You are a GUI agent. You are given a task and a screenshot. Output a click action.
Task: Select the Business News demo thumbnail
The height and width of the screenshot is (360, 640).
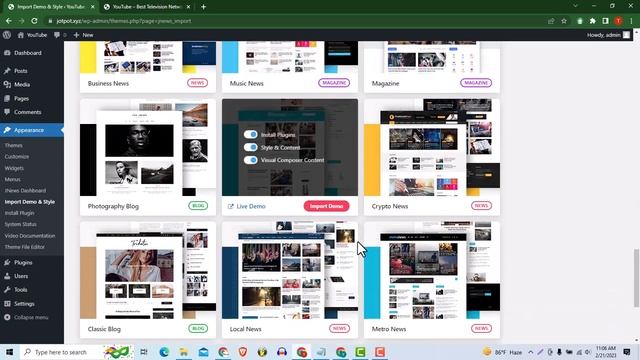pos(148,57)
